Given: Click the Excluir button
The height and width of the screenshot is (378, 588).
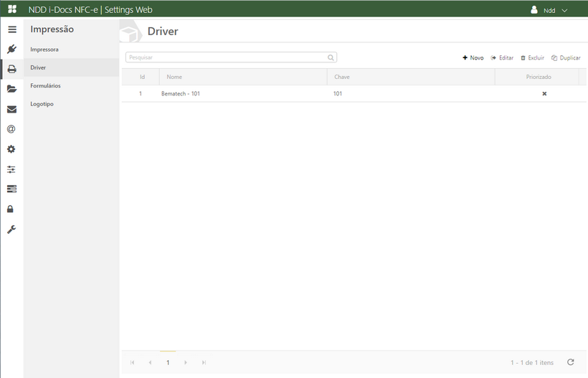Looking at the screenshot, I should tap(532, 58).
